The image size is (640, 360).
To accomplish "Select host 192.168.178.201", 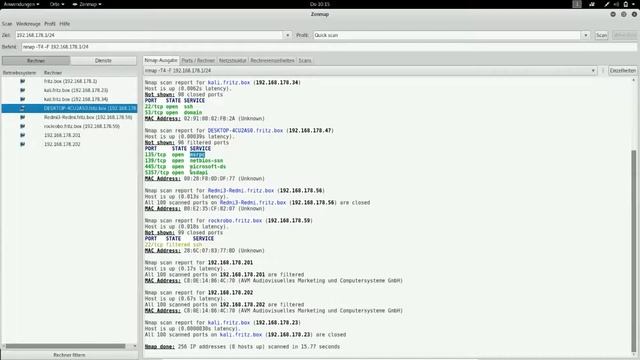I will (69, 135).
